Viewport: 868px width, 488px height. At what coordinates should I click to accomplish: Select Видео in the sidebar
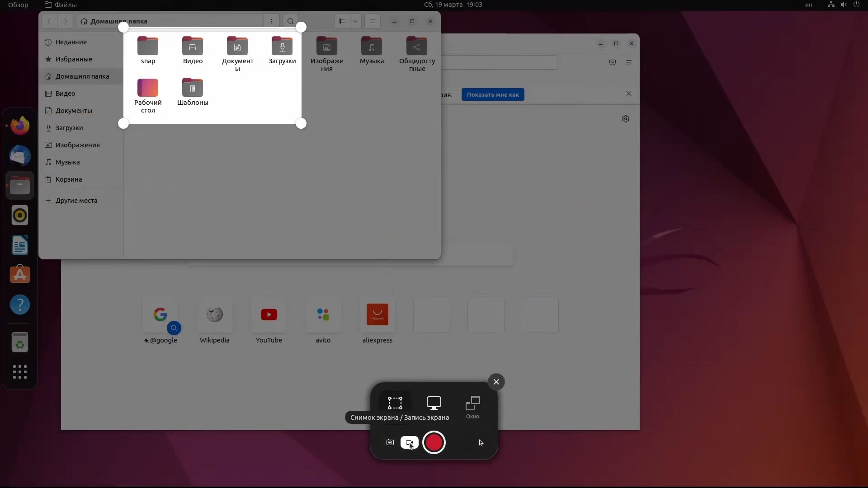(81, 94)
